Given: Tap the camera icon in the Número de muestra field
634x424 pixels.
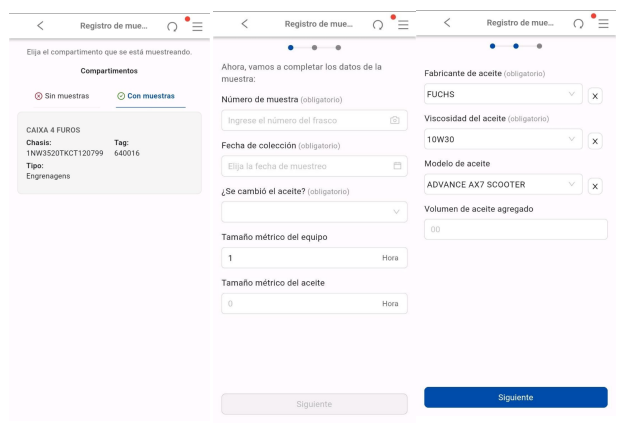Looking at the screenshot, I should (x=395, y=120).
